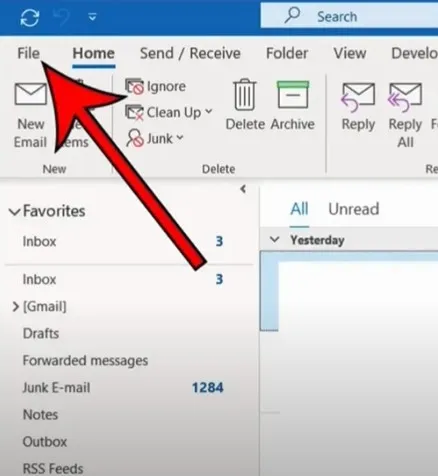Open the Outbox folder

pyautogui.click(x=45, y=442)
